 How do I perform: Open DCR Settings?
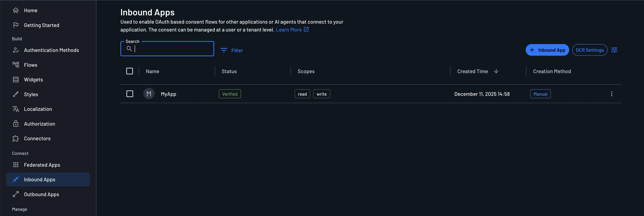pyautogui.click(x=590, y=50)
